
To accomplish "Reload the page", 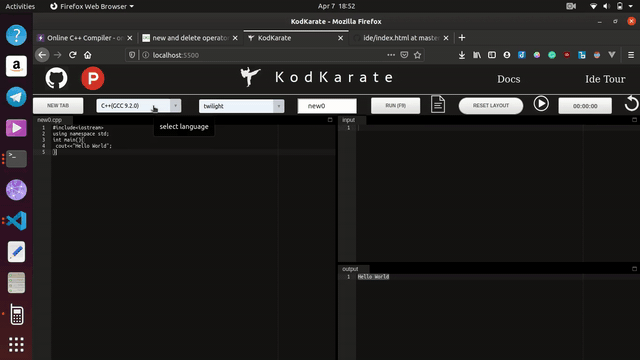I will point(73,55).
